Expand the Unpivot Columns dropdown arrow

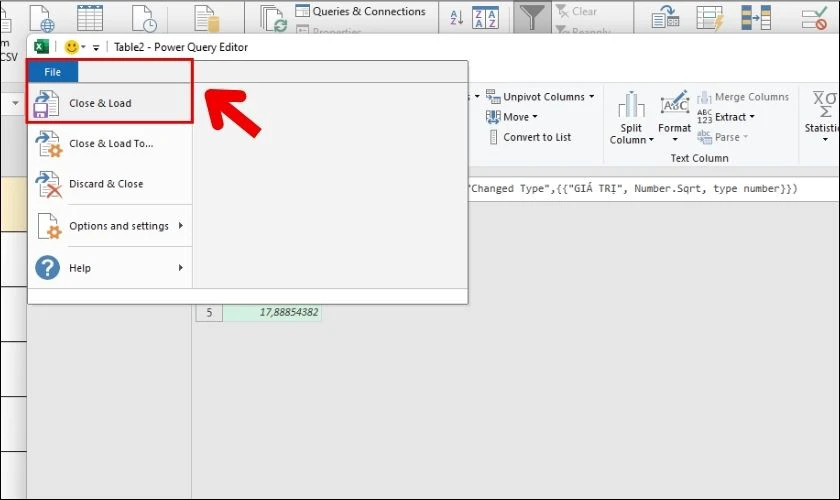592,97
